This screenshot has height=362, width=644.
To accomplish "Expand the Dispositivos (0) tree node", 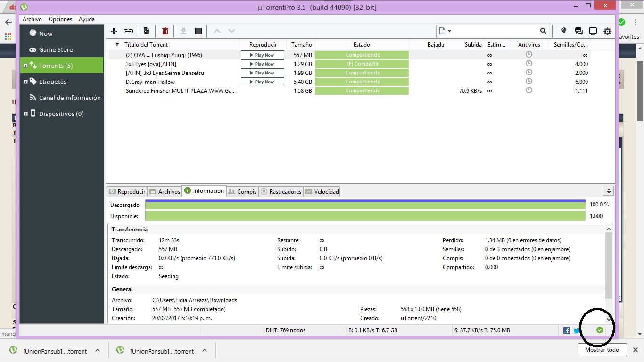I will click(25, 114).
